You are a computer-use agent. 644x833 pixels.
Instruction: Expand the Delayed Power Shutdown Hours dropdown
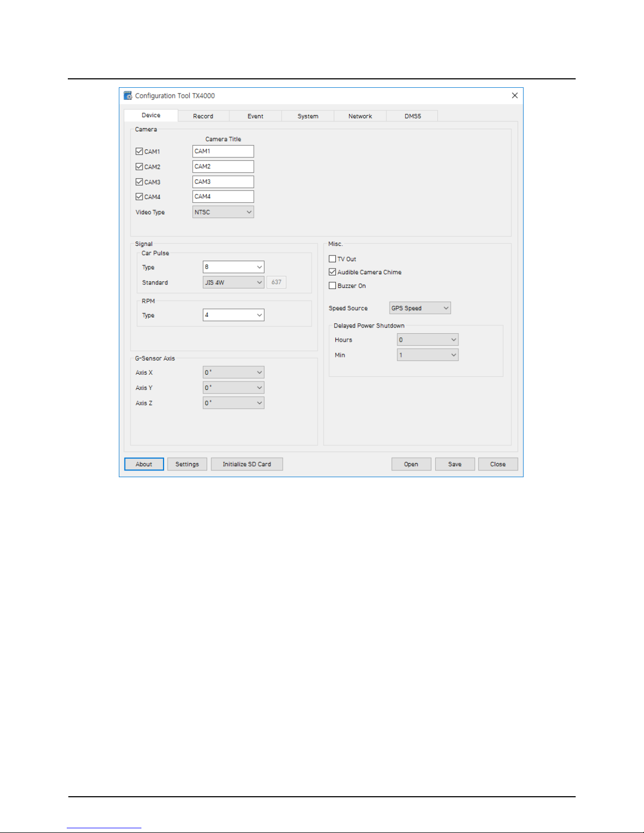(x=427, y=340)
